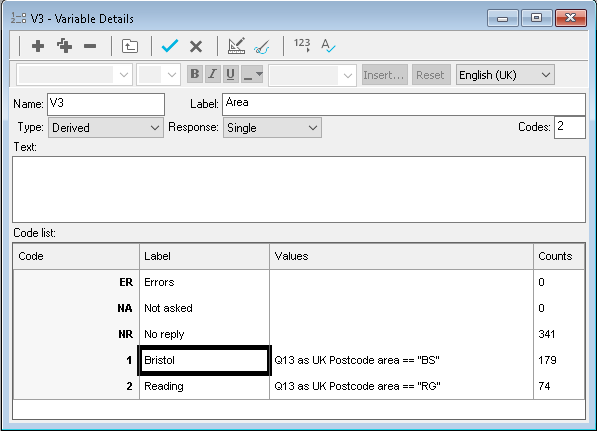Image resolution: width=597 pixels, height=431 pixels.
Task: Click the Reset button
Action: tap(431, 75)
